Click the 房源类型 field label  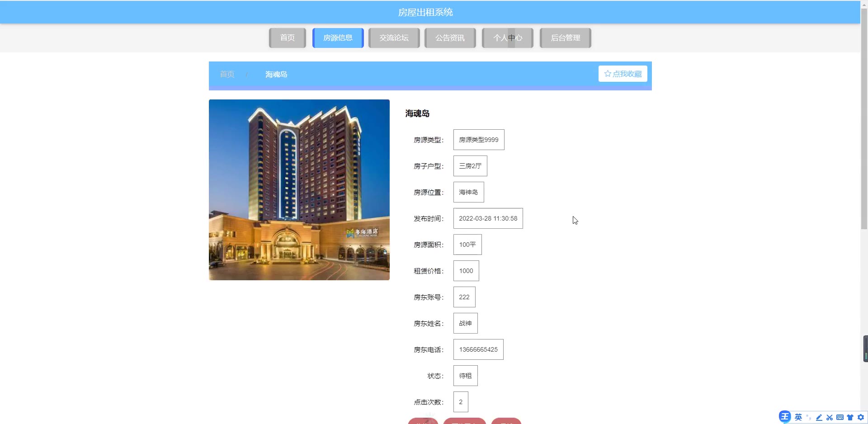[429, 140]
